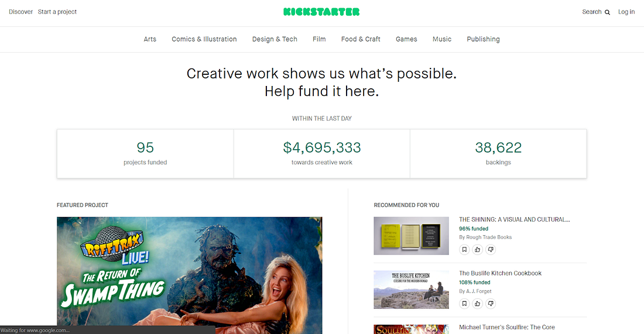Bookmark The Shining project
Screen dimensions: 644x334
(464, 249)
